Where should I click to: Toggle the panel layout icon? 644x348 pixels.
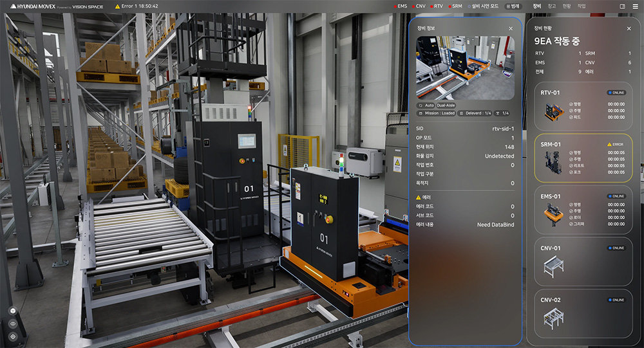tap(622, 6)
